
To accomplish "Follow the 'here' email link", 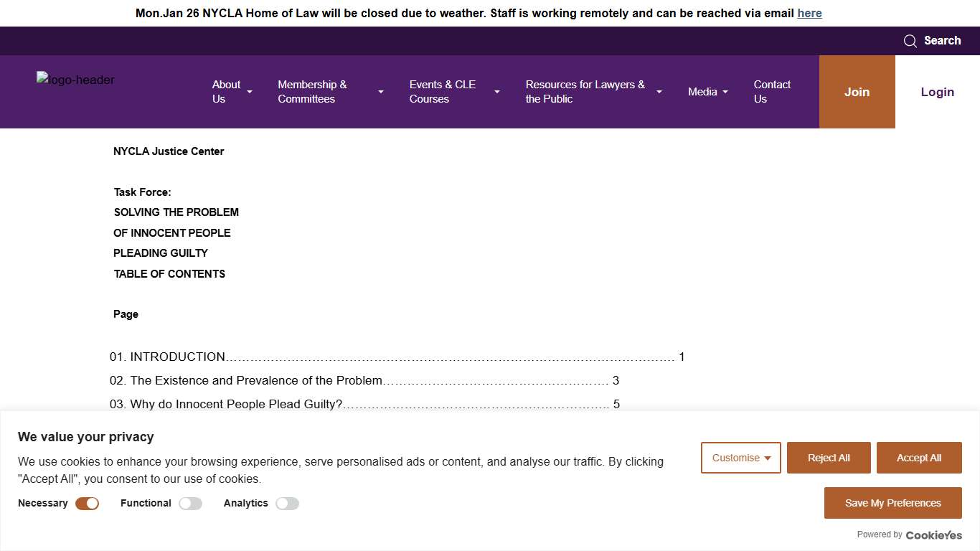I will click(809, 13).
